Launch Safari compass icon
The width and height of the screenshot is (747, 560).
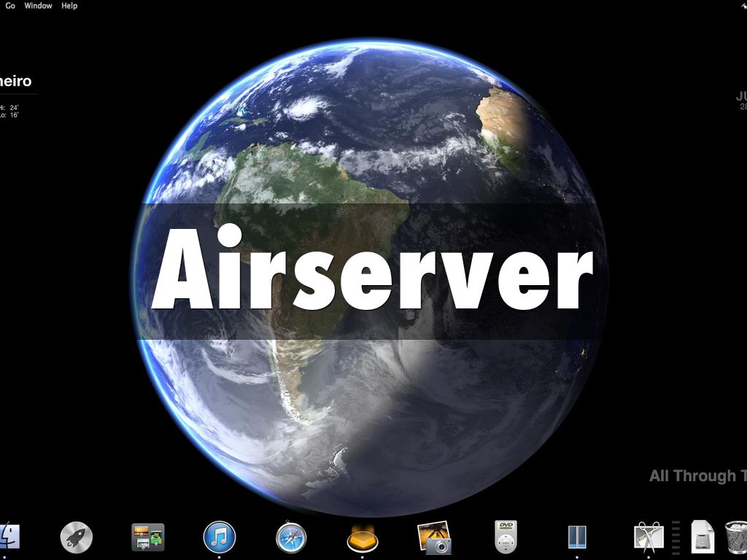(291, 538)
